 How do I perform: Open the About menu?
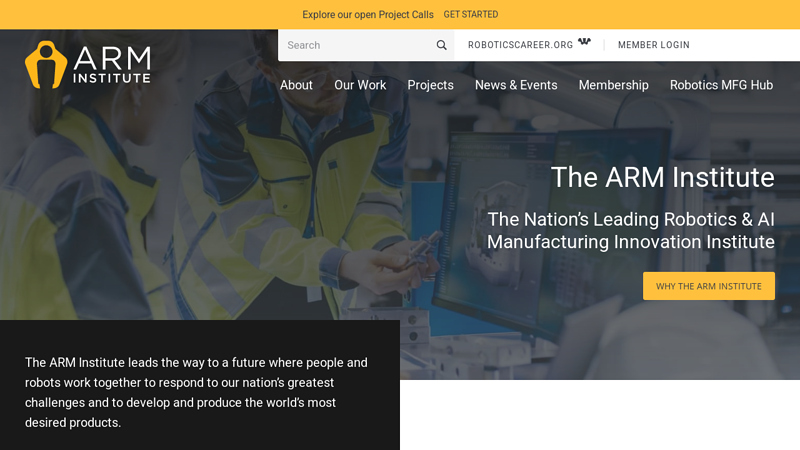click(x=296, y=85)
